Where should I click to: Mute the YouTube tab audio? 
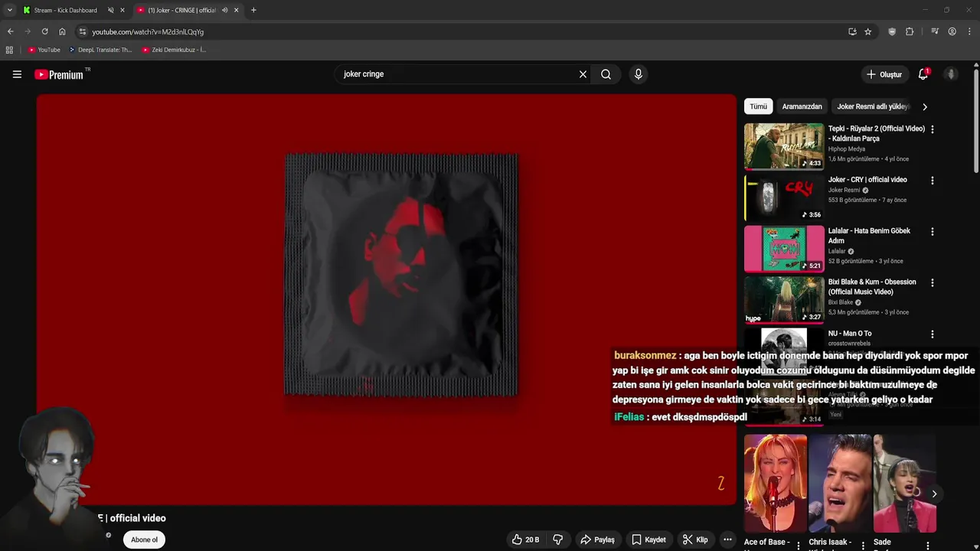224,10
